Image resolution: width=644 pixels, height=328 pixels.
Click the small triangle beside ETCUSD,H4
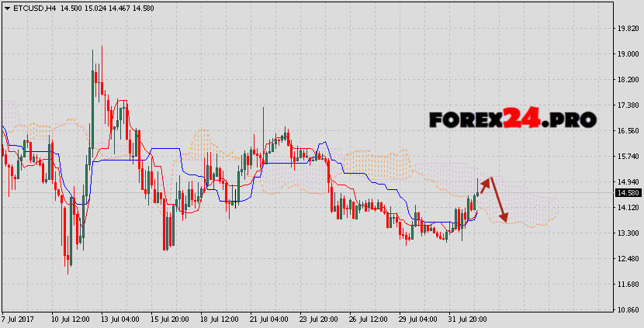tap(5, 7)
